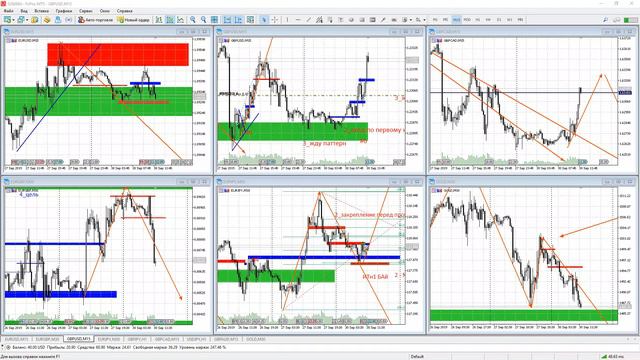640x360 pixels.
Task: Switch to the GBPJPY,H1 chart tab
Action: pyautogui.click(x=137, y=339)
